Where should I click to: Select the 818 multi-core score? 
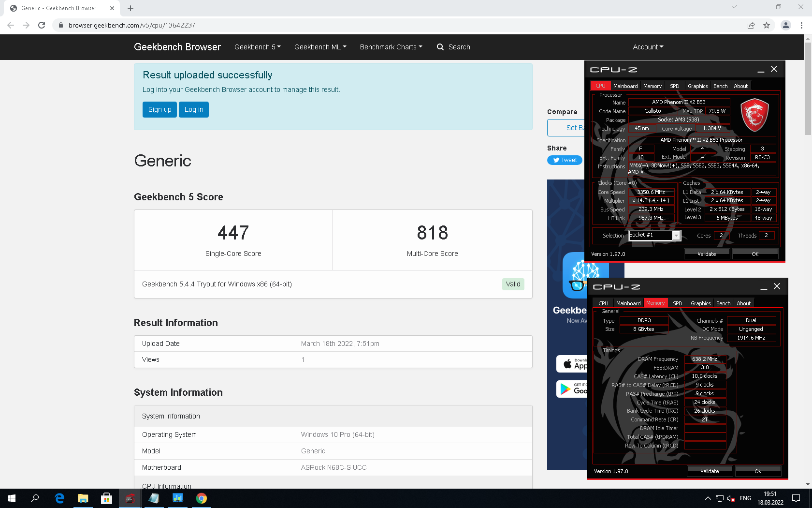pos(433,233)
